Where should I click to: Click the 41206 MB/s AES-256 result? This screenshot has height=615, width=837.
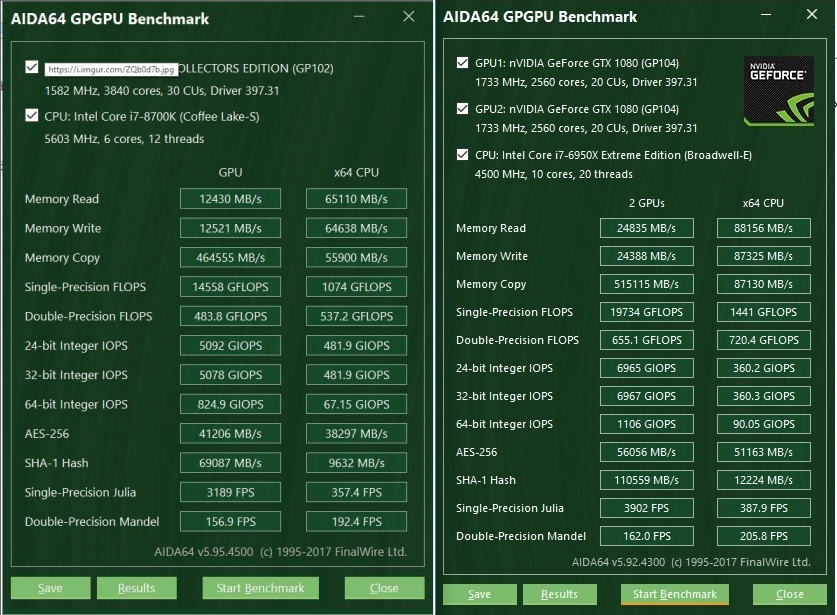point(231,433)
